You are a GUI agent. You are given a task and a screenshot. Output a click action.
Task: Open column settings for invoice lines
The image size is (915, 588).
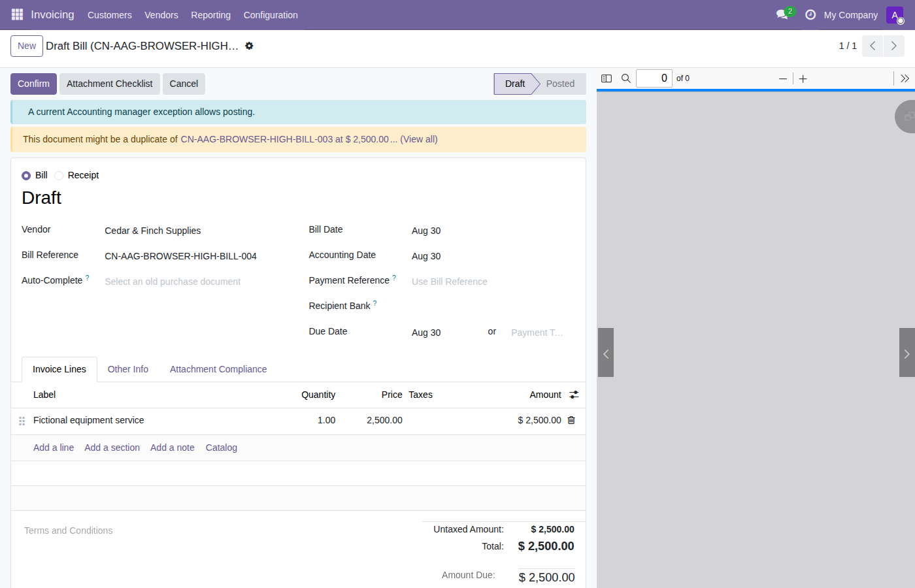click(574, 395)
